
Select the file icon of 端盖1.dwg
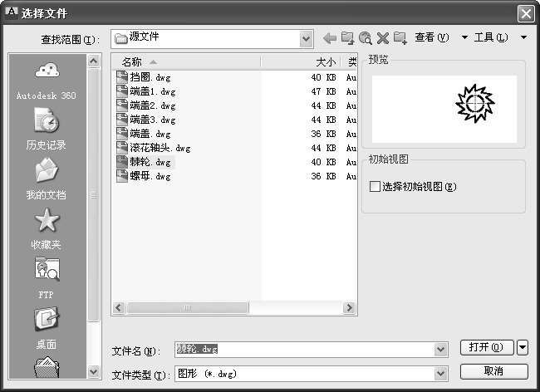click(x=122, y=91)
